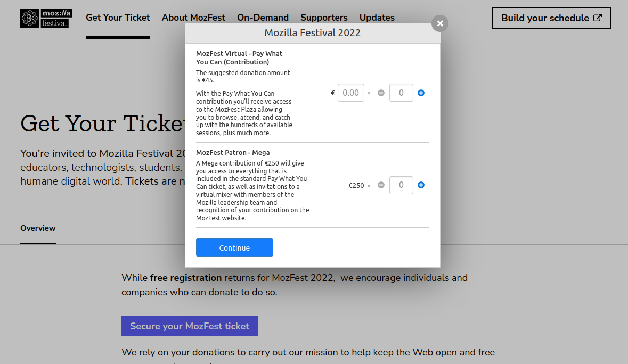Decrease MozFest Virtual ticket quantity with minus
The width and height of the screenshot is (628, 364).
point(381,93)
